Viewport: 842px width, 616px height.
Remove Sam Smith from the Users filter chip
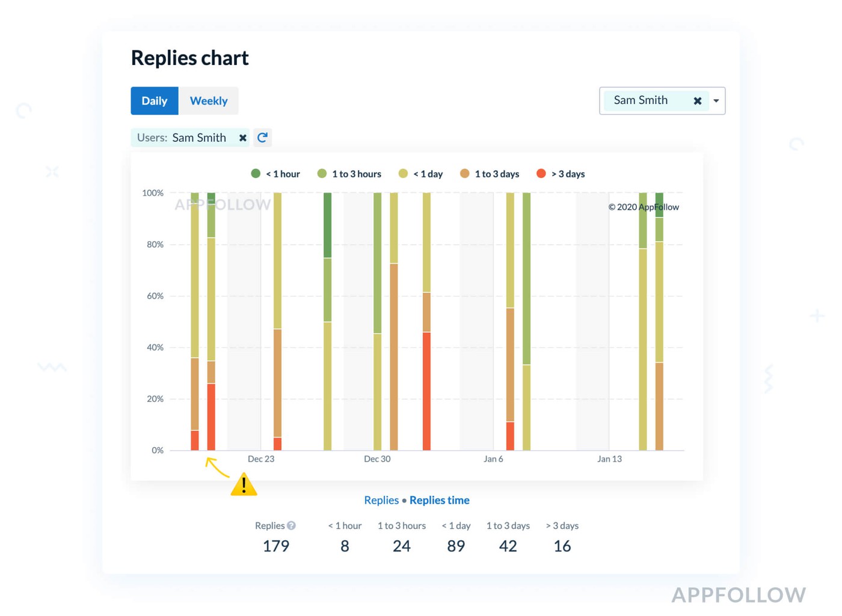click(x=242, y=138)
